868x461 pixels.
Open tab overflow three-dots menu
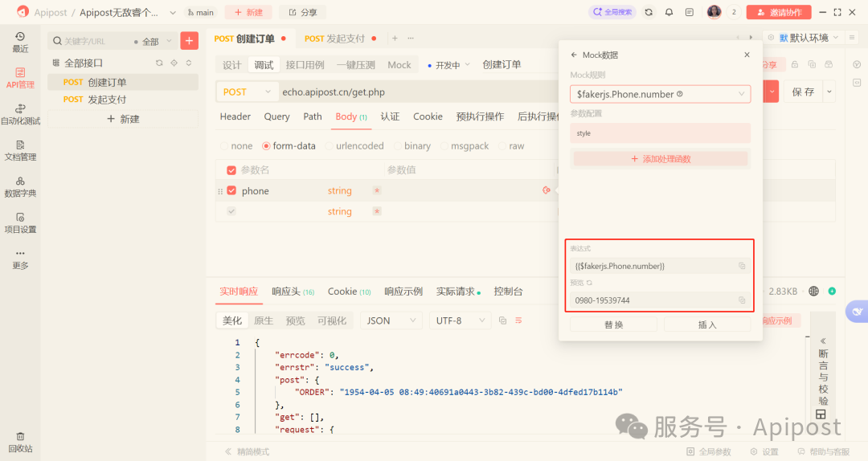pos(411,39)
